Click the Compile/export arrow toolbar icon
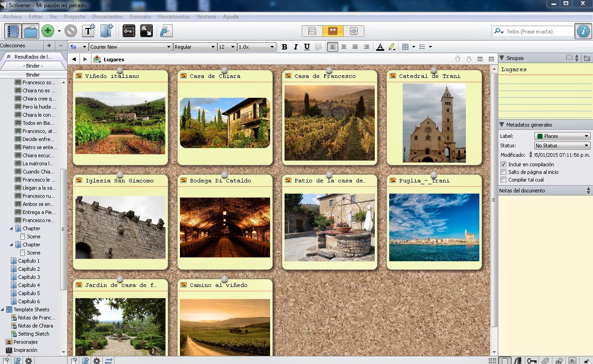 (166, 31)
